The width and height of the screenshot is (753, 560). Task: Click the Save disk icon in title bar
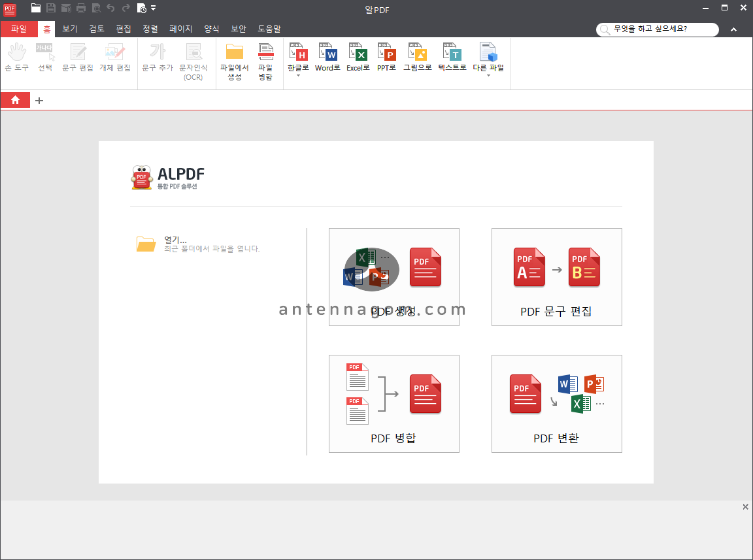click(51, 8)
